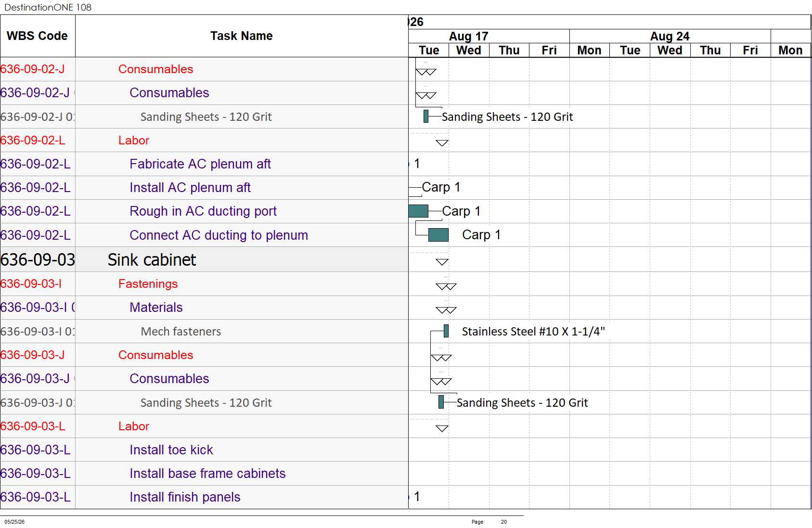Click the Task Name column header

tap(242, 36)
